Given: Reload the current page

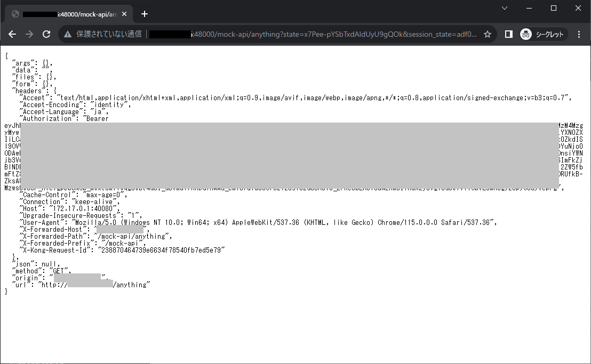Looking at the screenshot, I should [x=46, y=34].
